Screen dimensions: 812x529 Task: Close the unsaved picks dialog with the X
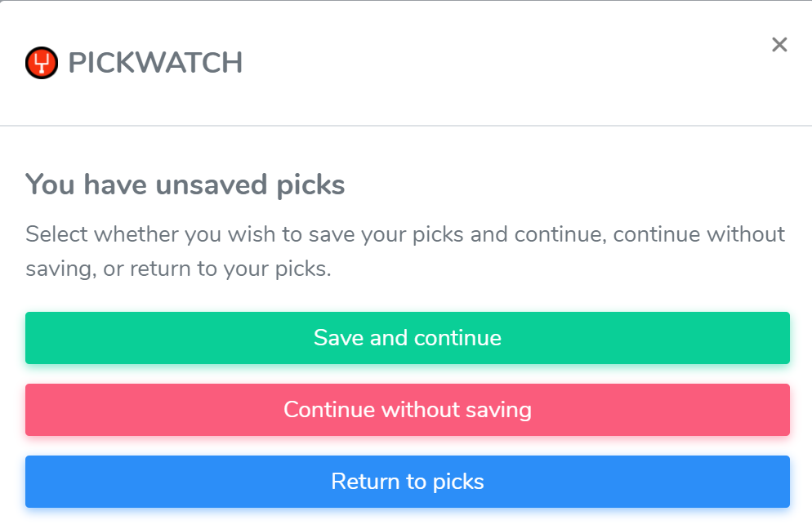pos(779,45)
